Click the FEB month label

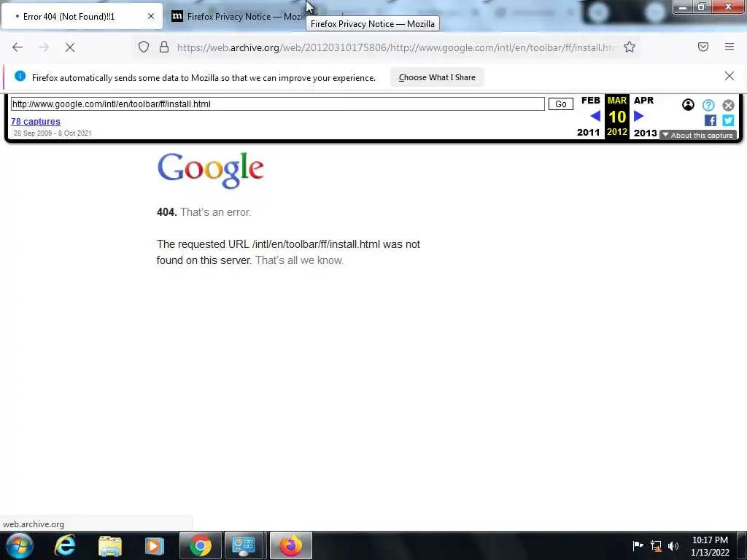[x=591, y=101]
